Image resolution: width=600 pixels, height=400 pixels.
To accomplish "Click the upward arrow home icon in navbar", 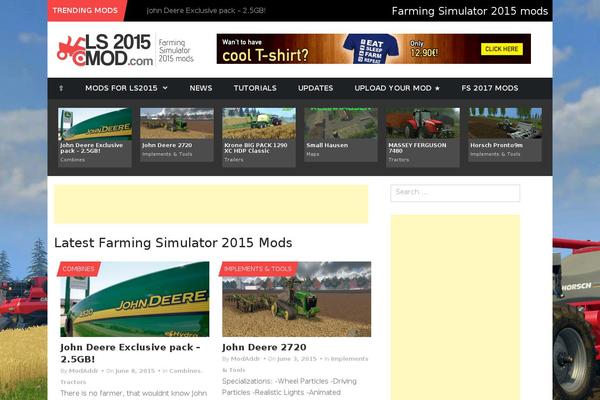I will (x=61, y=88).
